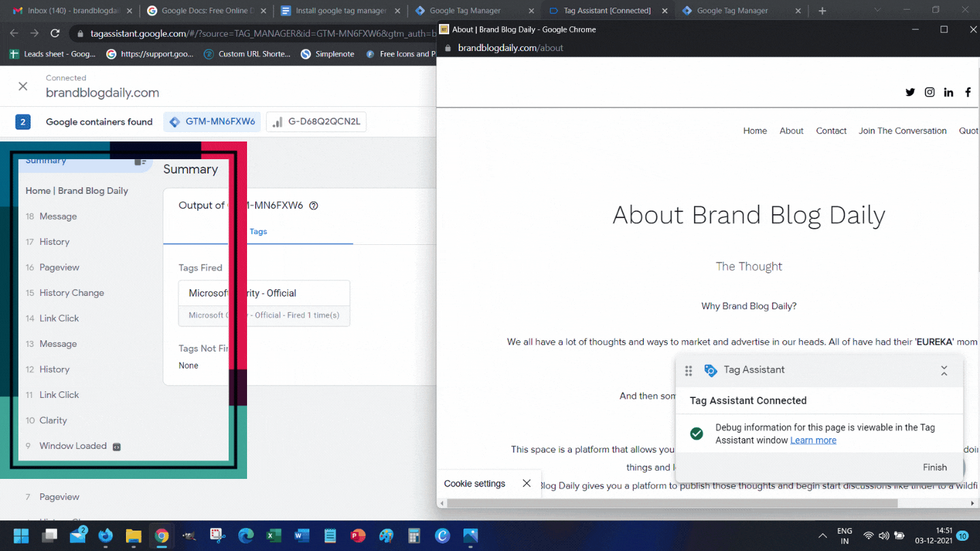Go to Contact in the blog navigation
Screen dimensions: 980x551
point(831,131)
